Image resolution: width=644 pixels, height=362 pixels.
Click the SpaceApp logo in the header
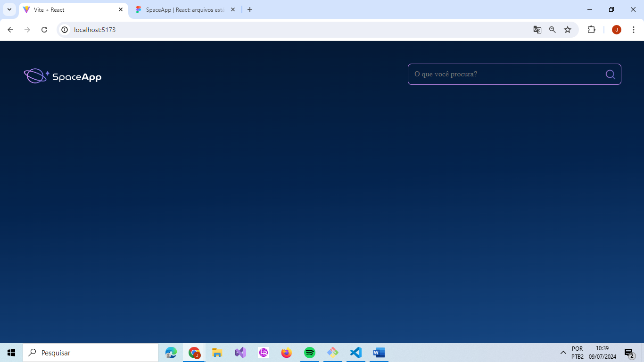(63, 76)
